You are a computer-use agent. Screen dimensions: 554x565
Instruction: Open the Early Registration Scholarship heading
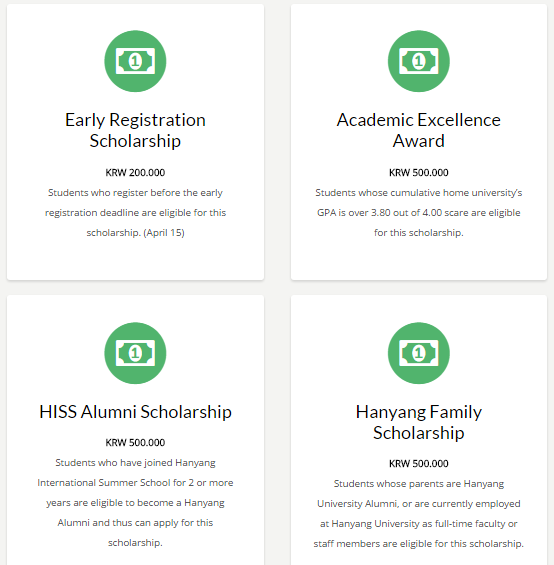[x=135, y=130]
